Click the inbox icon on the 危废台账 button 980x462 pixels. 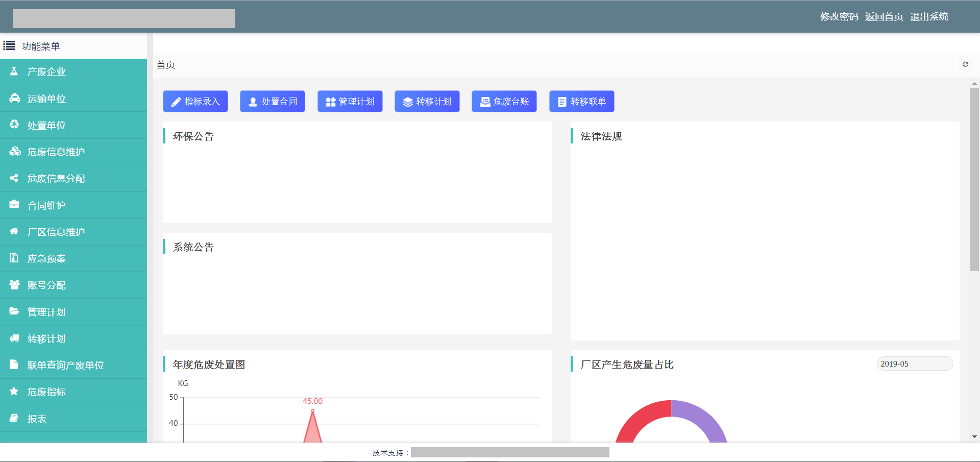point(485,102)
